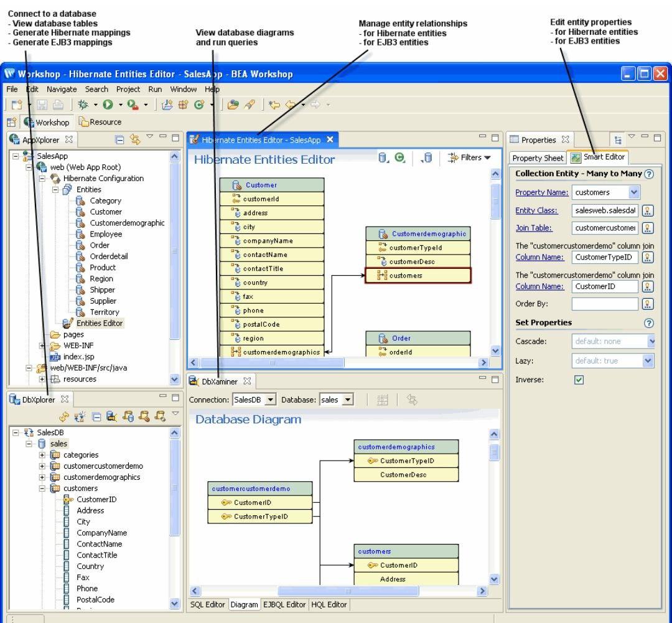Select the Orderdetail entity in tree
This screenshot has width=672, height=623.
(x=109, y=256)
